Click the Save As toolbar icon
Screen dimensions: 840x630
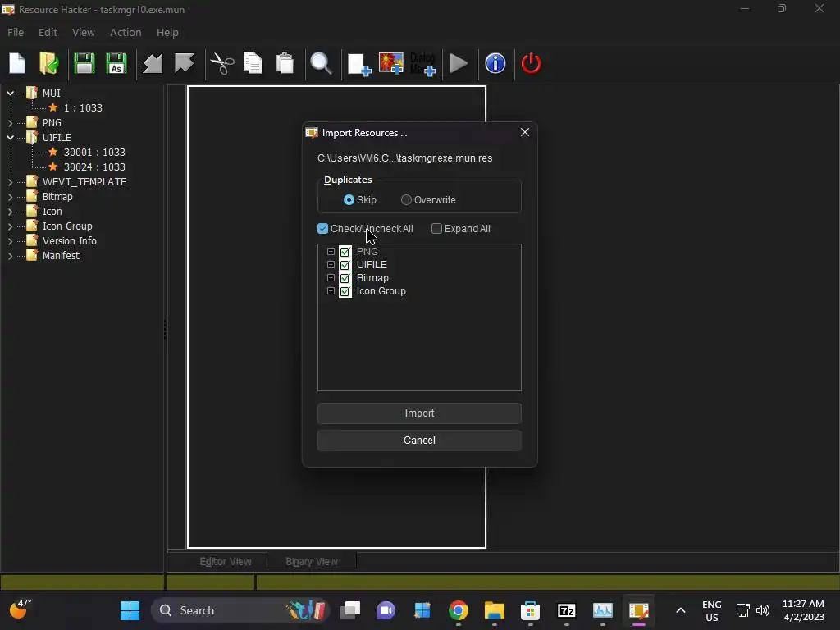coord(116,64)
